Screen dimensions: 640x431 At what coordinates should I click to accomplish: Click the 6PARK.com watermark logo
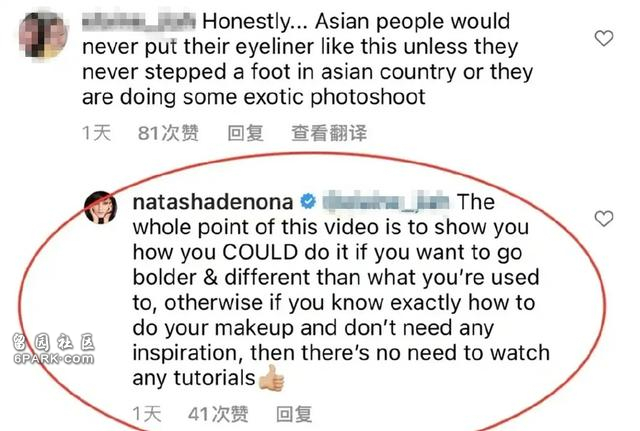point(53,348)
